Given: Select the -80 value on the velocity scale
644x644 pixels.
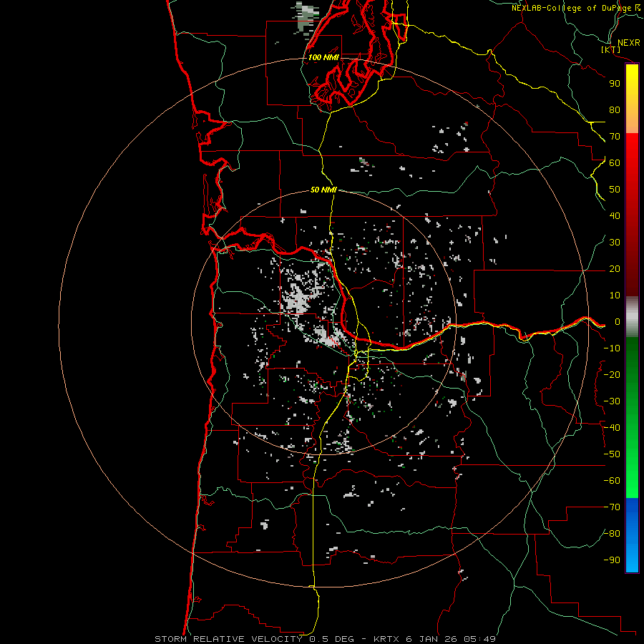Looking at the screenshot, I should [612, 534].
